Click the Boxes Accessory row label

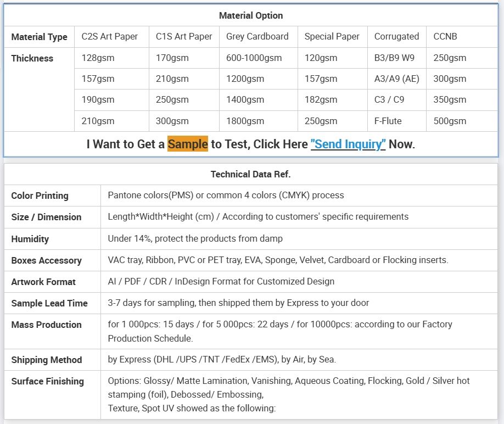46,260
